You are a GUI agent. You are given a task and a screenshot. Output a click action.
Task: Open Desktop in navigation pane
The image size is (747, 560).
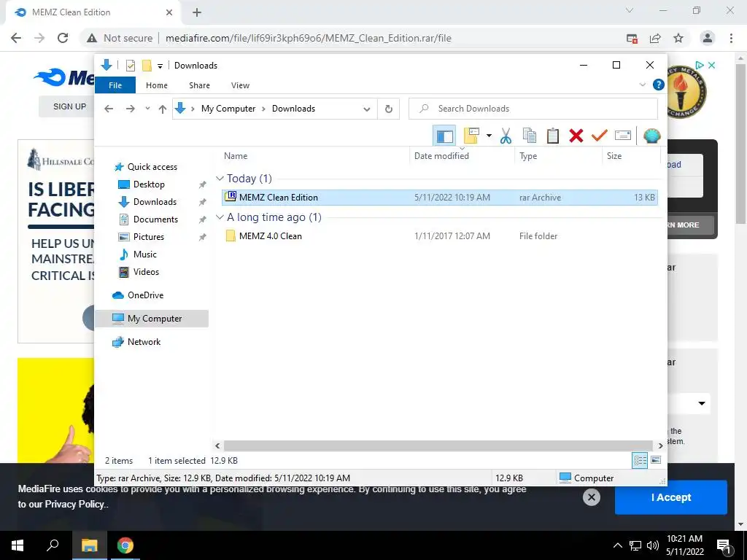149,184
